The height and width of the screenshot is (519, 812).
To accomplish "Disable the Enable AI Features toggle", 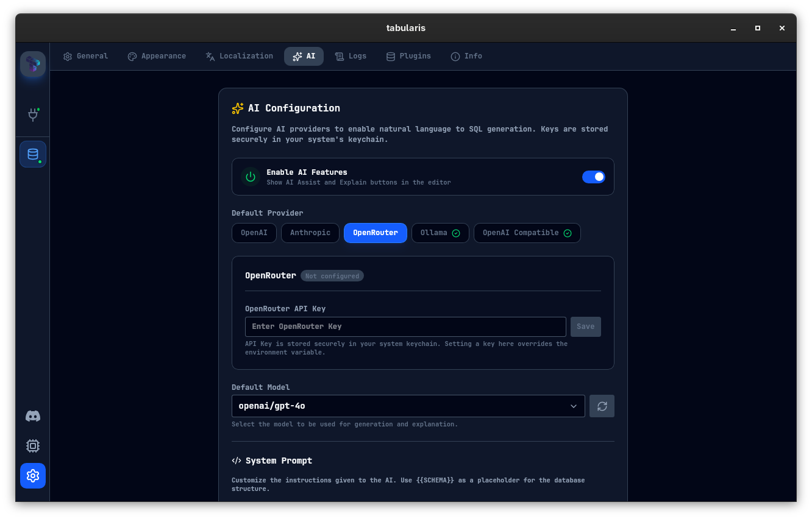I will 594,177.
